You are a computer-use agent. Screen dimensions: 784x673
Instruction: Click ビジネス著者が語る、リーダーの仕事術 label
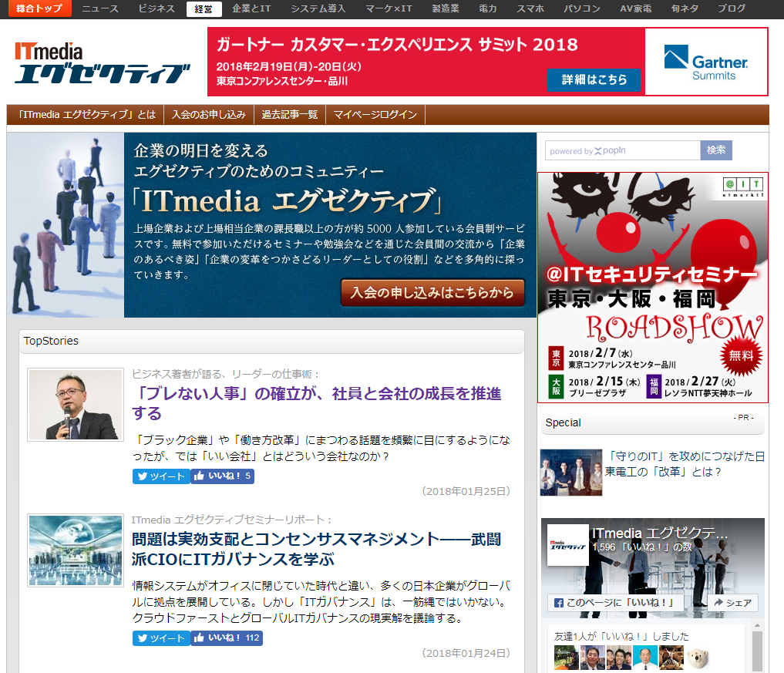tap(225, 374)
